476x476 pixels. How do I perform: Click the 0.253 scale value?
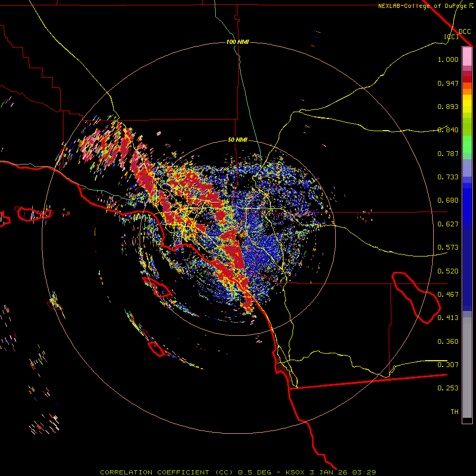point(448,388)
